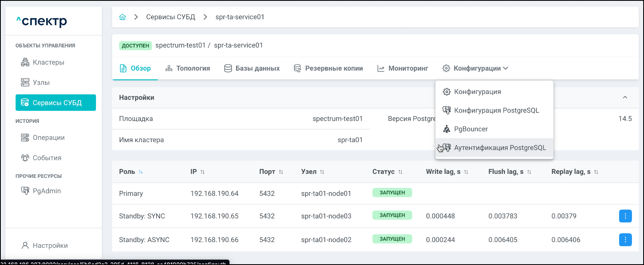Go to Узлы in the sidebar
Image resolution: width=644 pixels, height=265 pixels.
(x=41, y=82)
